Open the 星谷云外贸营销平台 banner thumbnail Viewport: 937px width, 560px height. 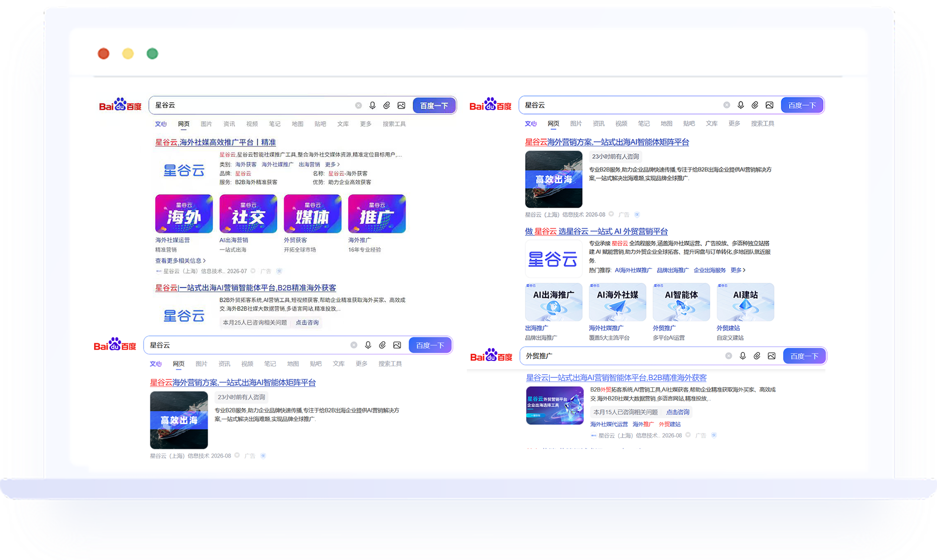[x=554, y=405]
